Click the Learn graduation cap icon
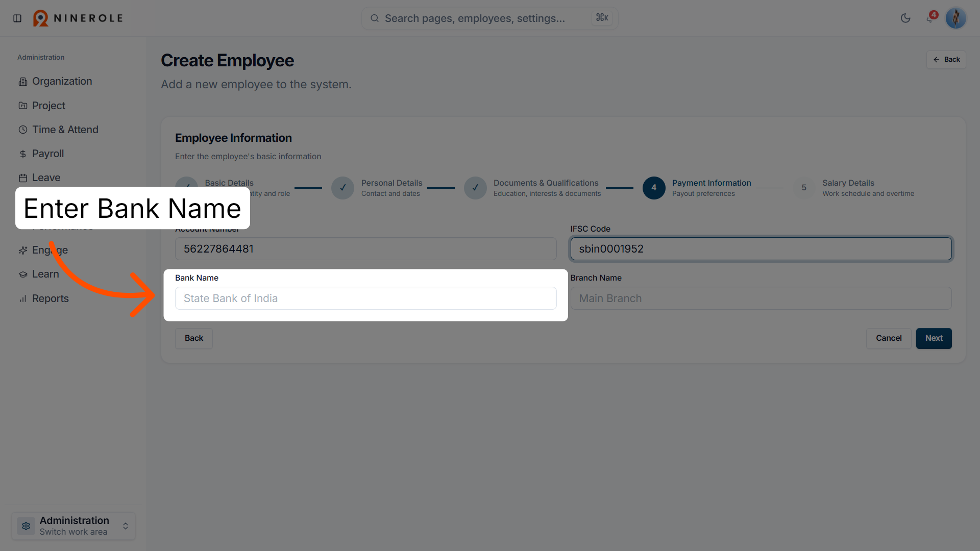This screenshot has width=980, height=551. click(23, 274)
